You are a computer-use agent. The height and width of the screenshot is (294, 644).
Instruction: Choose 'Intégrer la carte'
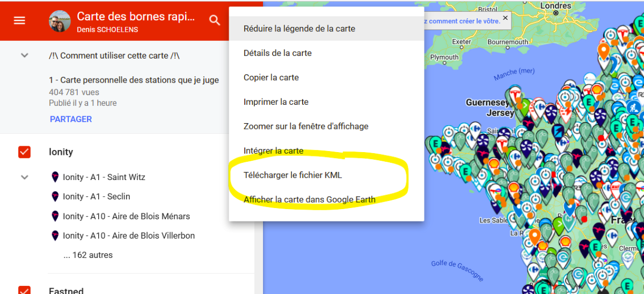326,151
